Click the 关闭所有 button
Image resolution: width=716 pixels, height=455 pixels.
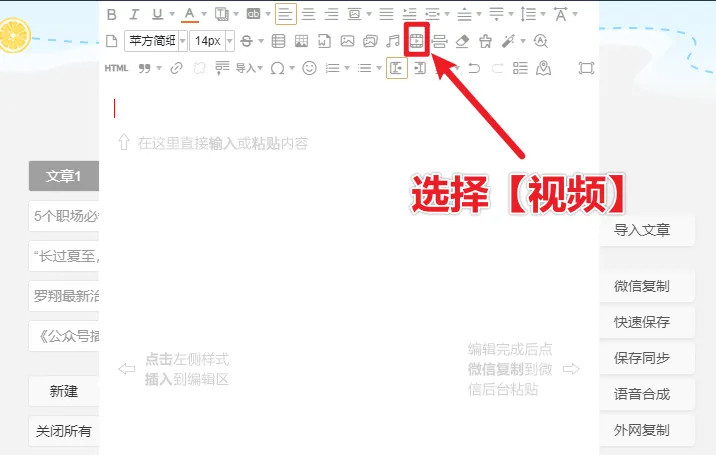64,431
